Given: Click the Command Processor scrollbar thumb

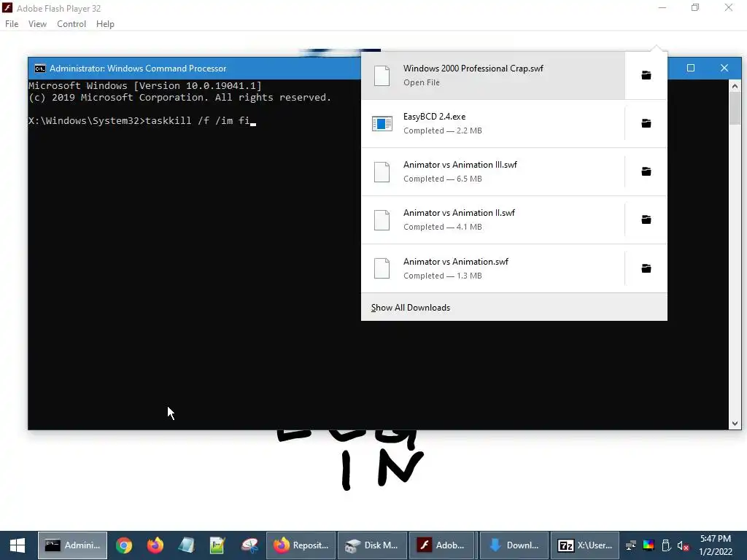Looking at the screenshot, I should (735, 108).
